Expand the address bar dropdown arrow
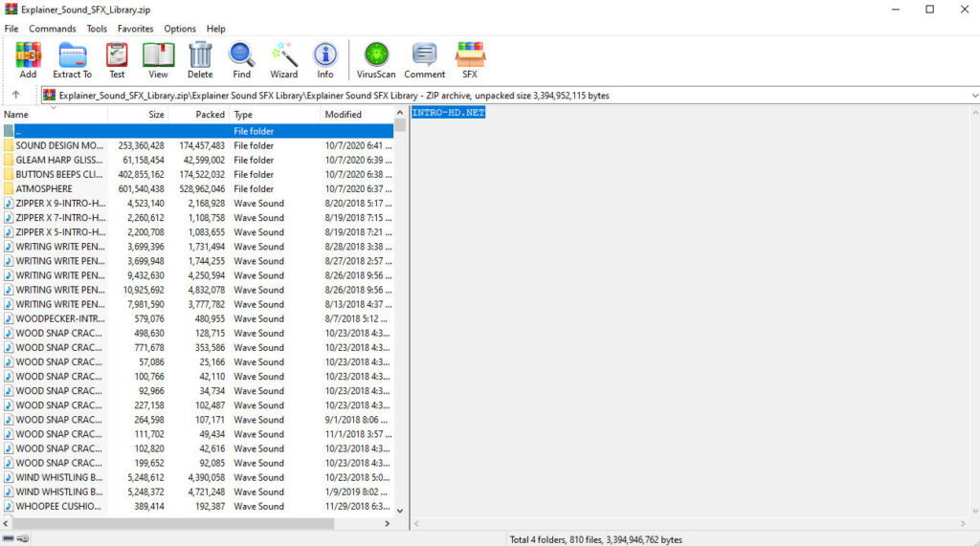Viewport: 980px width, 546px height. point(974,96)
